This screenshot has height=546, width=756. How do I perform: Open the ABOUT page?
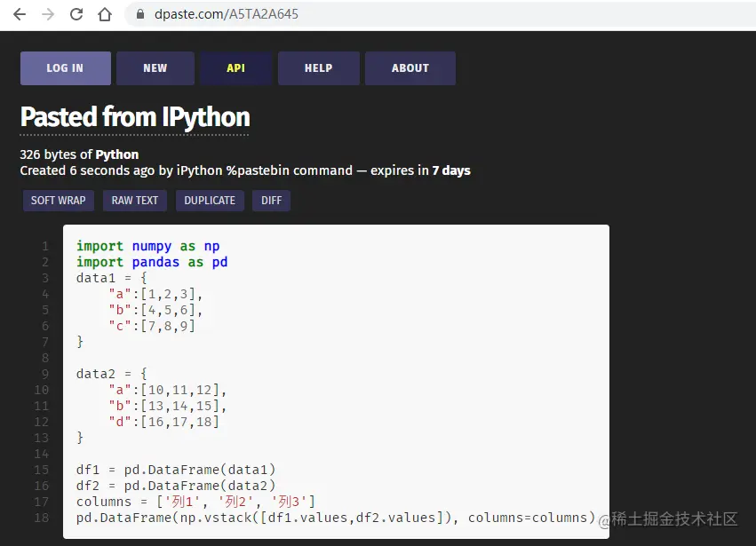[410, 68]
